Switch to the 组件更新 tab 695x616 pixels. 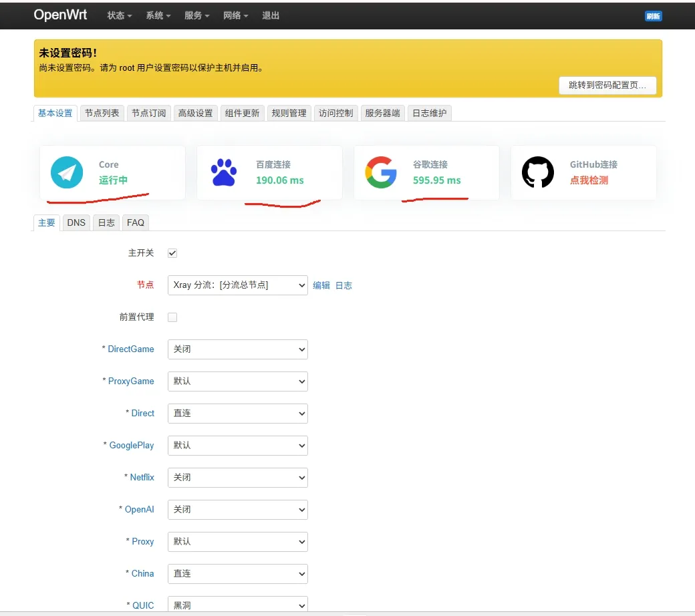242,113
